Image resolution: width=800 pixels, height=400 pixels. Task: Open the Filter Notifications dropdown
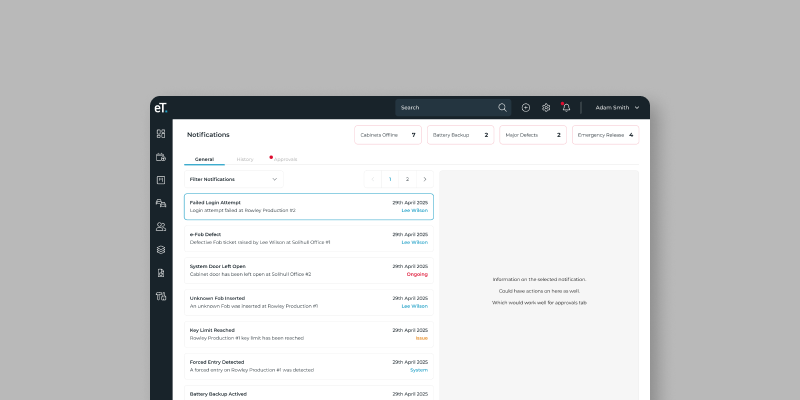pos(234,179)
